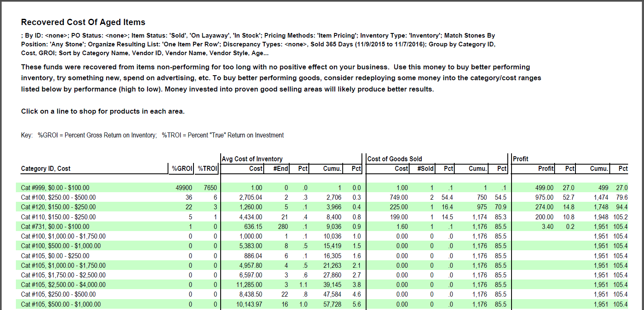Click the "Category ID, Cost" column header
The width and height of the screenshot is (644, 310).
[46, 169]
